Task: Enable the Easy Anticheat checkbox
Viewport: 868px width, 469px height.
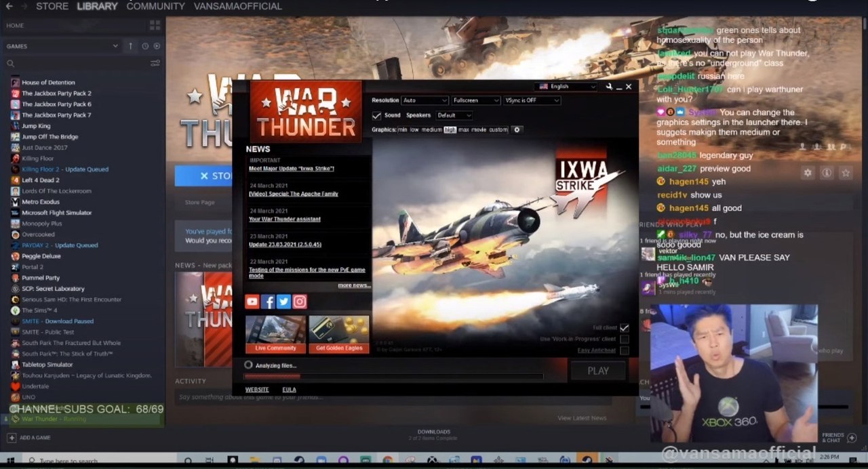Action: (x=625, y=350)
